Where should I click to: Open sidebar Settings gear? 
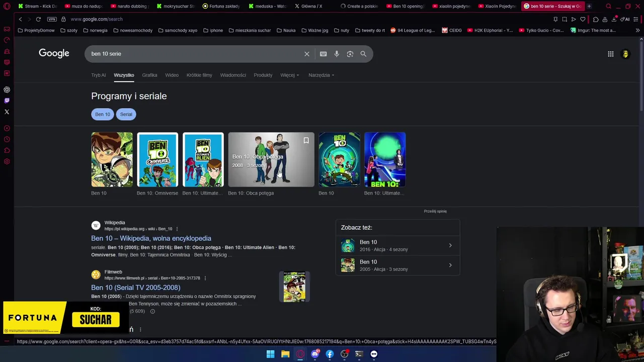pyautogui.click(x=7, y=161)
